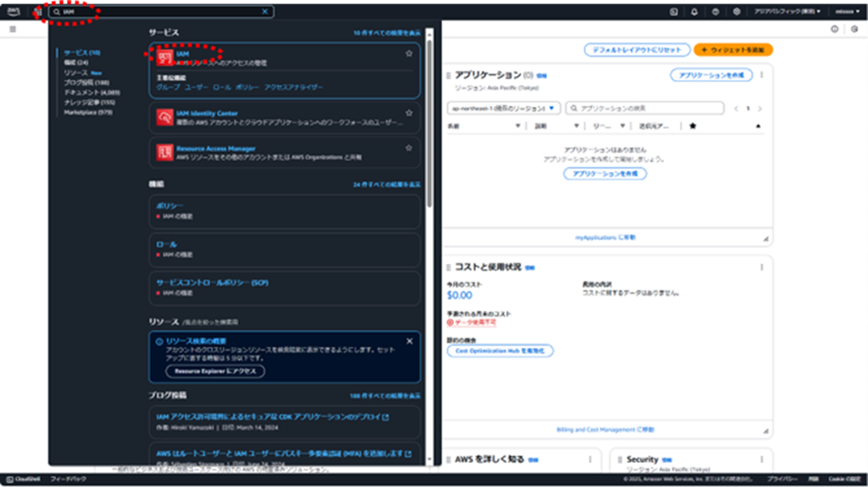Open the AWS を詳しく知る widget options menu
Image resolution: width=868 pixels, height=487 pixels.
tap(590, 459)
